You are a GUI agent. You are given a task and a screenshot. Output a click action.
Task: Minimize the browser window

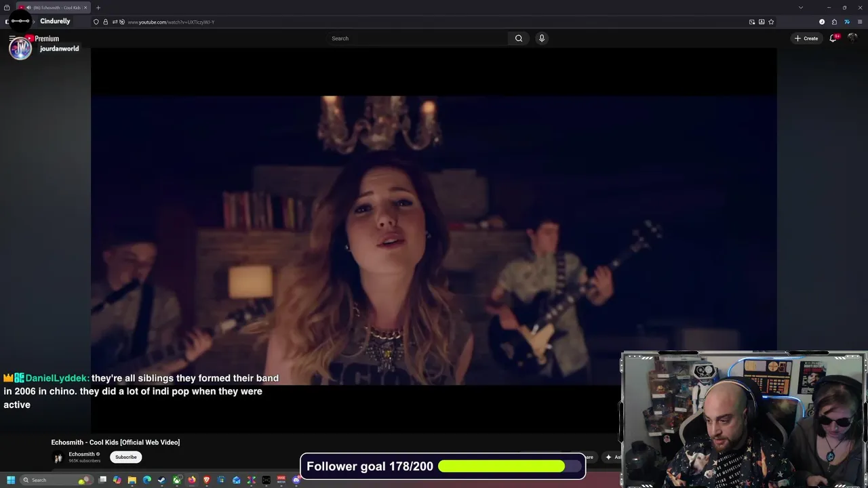pyautogui.click(x=829, y=7)
